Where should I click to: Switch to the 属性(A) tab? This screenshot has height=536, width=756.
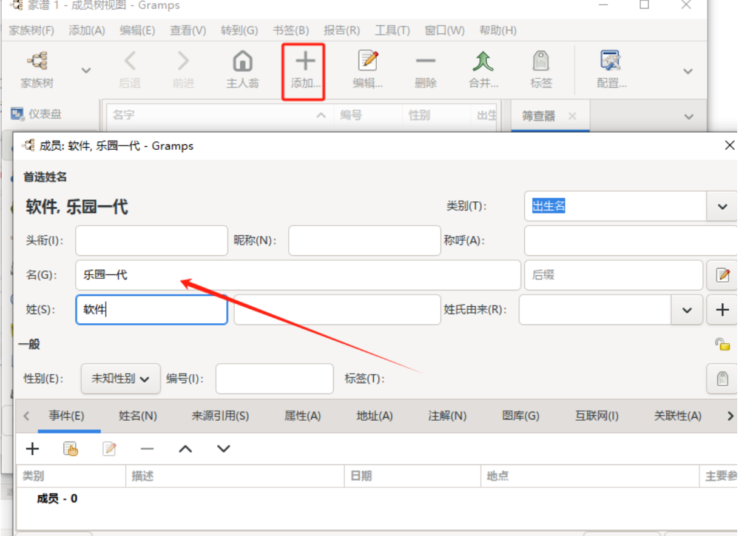coord(303,416)
